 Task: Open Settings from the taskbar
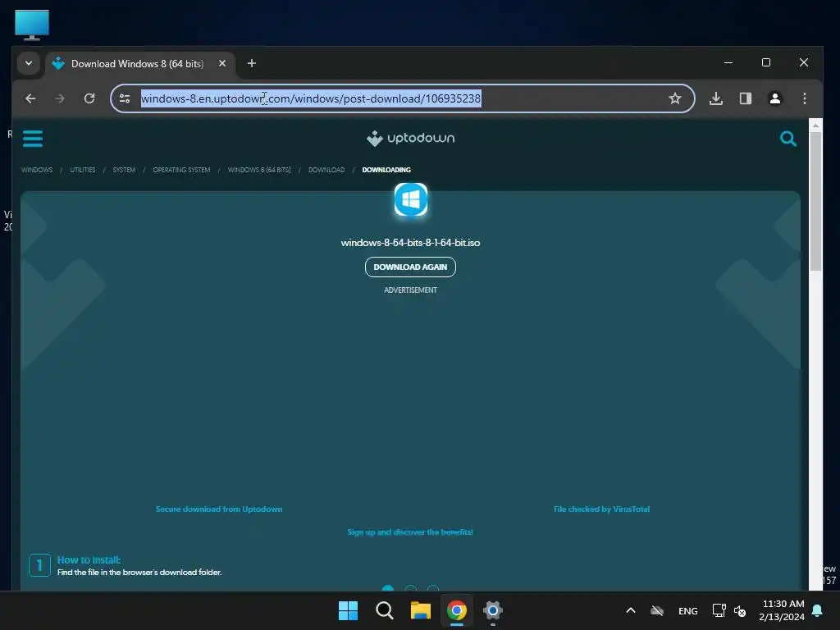(x=493, y=610)
